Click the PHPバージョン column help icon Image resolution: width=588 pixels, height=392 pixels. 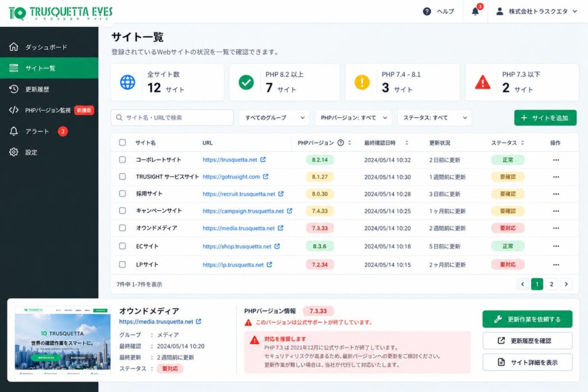click(341, 143)
